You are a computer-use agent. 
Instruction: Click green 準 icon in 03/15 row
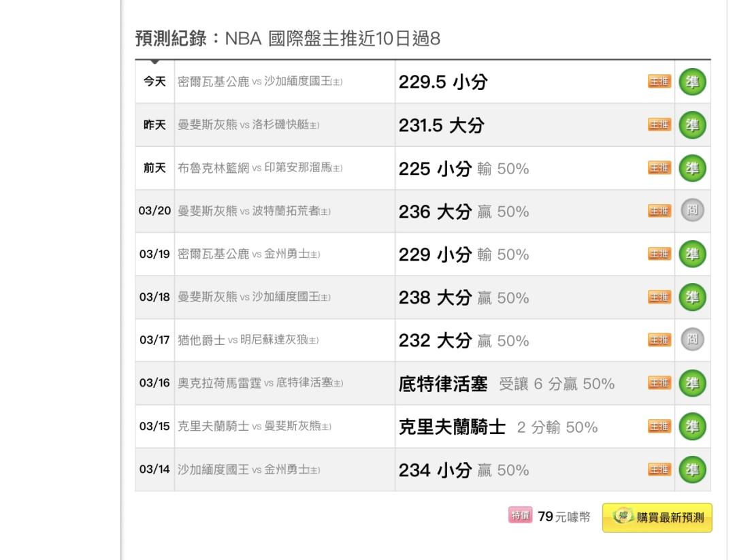[x=693, y=427]
